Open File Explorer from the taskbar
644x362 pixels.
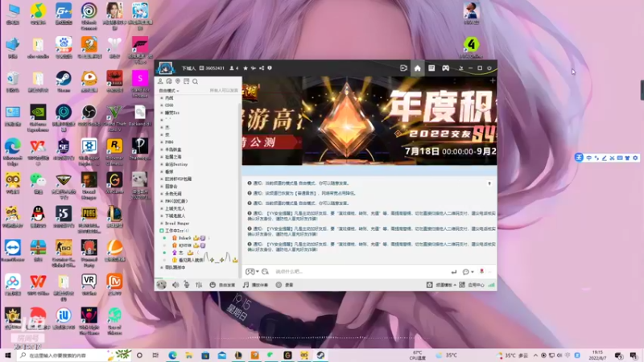188,355
